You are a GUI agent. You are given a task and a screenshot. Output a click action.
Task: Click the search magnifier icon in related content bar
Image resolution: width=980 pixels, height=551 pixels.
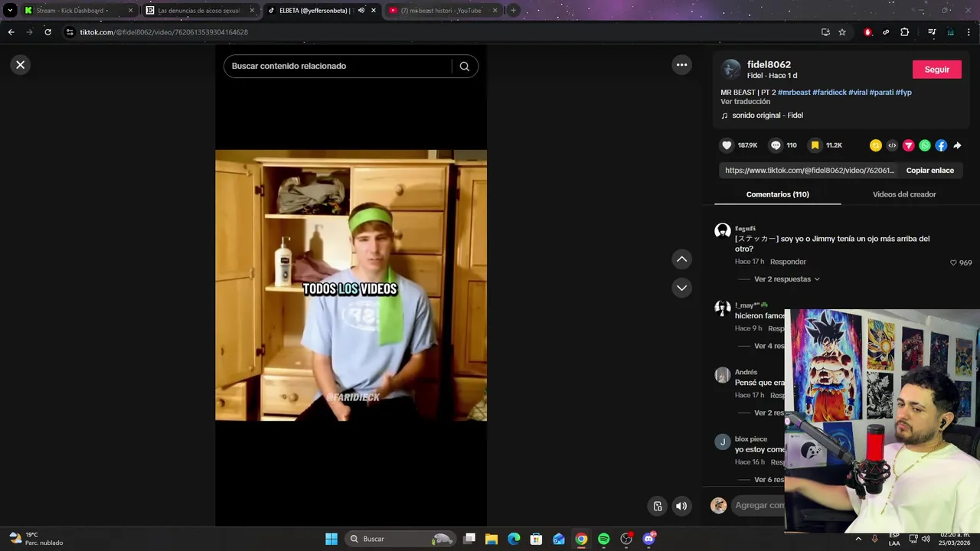(464, 67)
